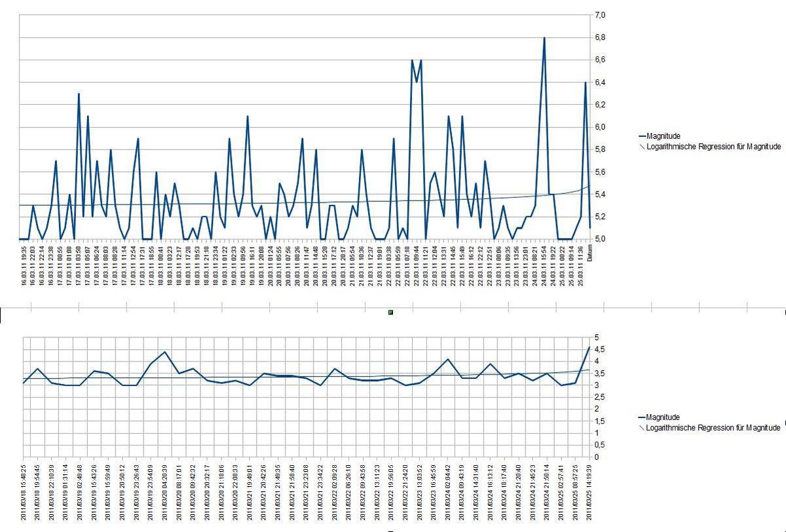Select the 5,4 y-axis label
Screen dimensions: 786x532
point(599,195)
